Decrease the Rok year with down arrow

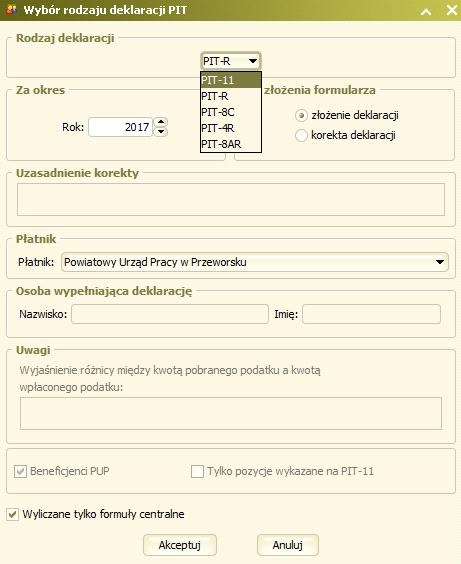(161, 132)
